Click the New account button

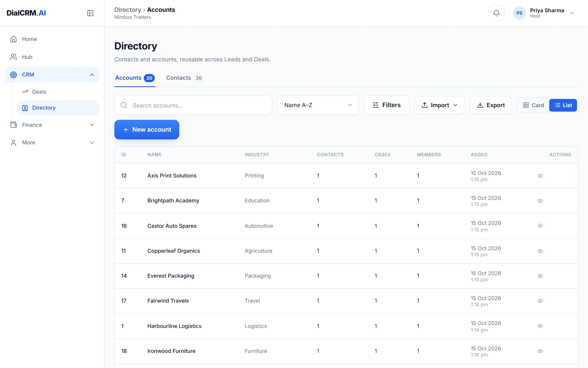(147, 129)
